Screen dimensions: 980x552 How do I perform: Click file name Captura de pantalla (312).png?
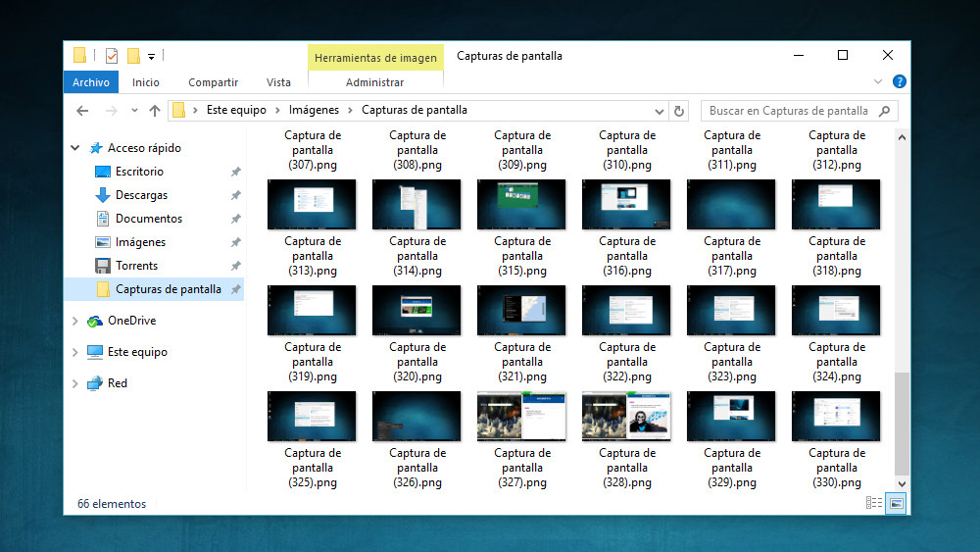(x=837, y=150)
